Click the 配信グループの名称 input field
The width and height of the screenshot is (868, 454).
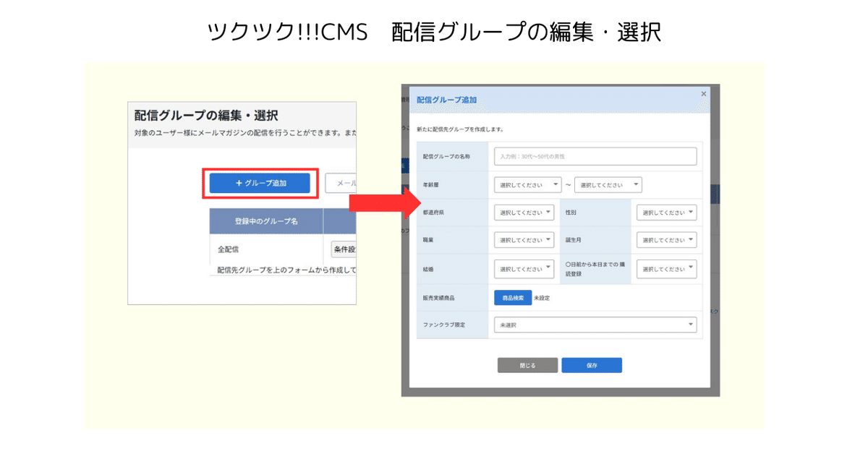[597, 156]
